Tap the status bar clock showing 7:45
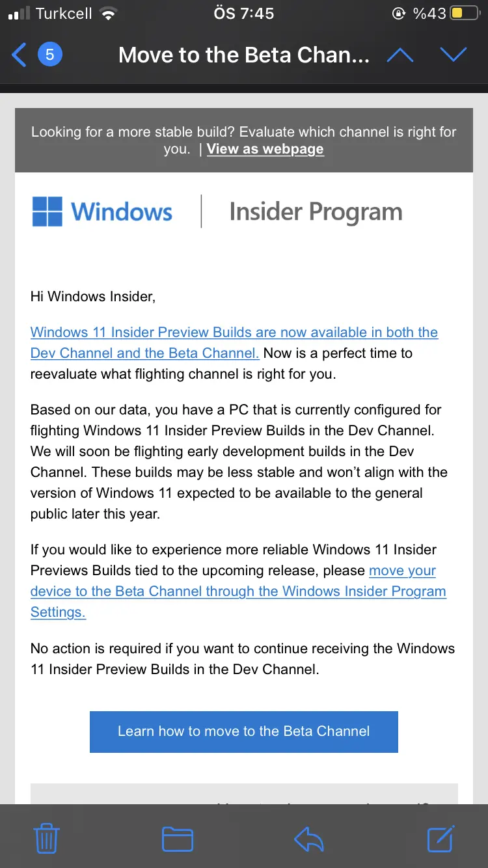The width and height of the screenshot is (488, 868). tap(244, 14)
